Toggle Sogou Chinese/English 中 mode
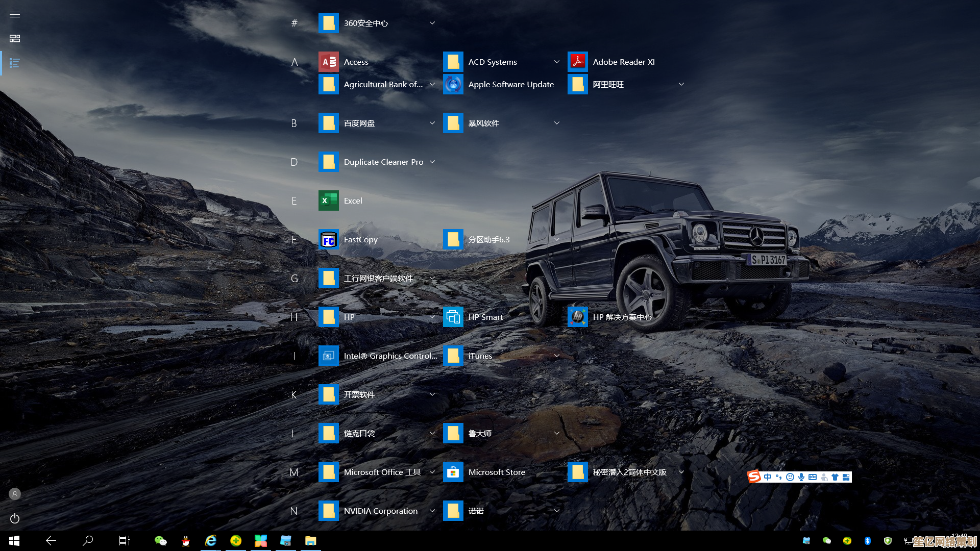The height and width of the screenshot is (551, 980). (768, 477)
